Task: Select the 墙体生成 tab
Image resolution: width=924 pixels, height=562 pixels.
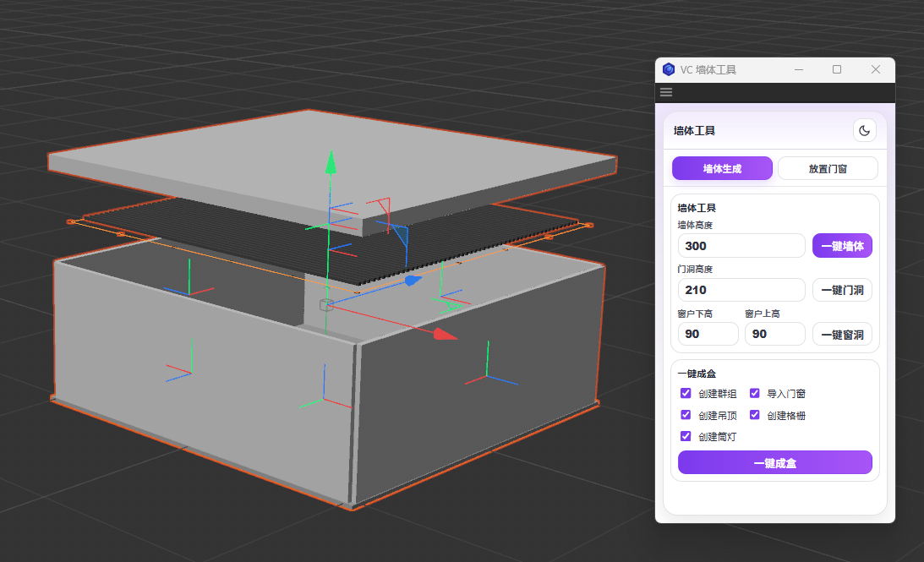Action: click(722, 168)
